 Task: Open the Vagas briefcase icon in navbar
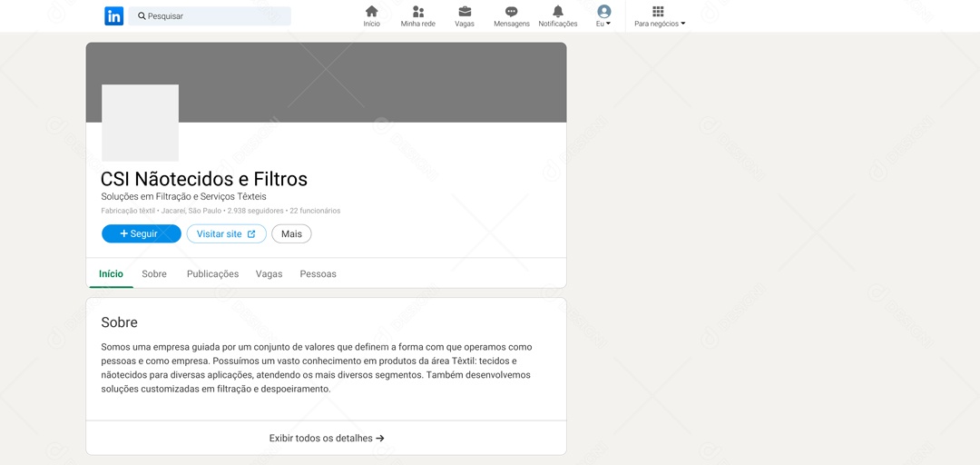pyautogui.click(x=465, y=11)
